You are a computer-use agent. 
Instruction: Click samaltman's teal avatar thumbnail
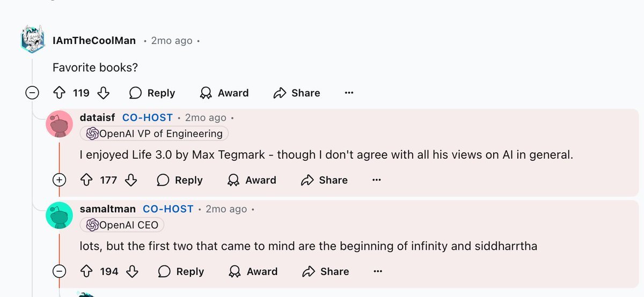click(x=60, y=216)
